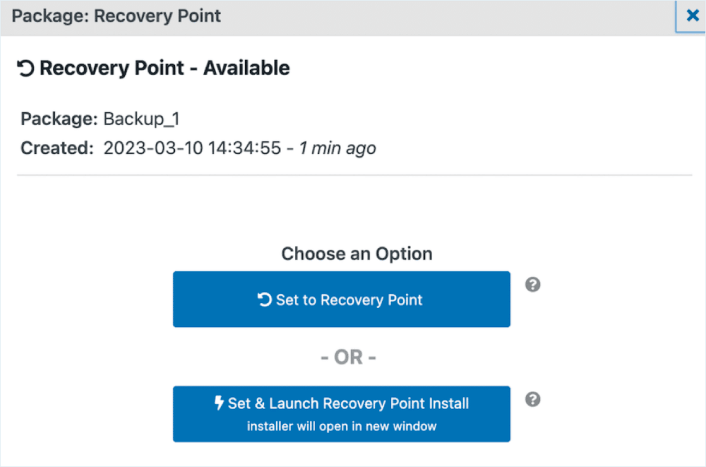Click the Choose an Option heading

[357, 254]
